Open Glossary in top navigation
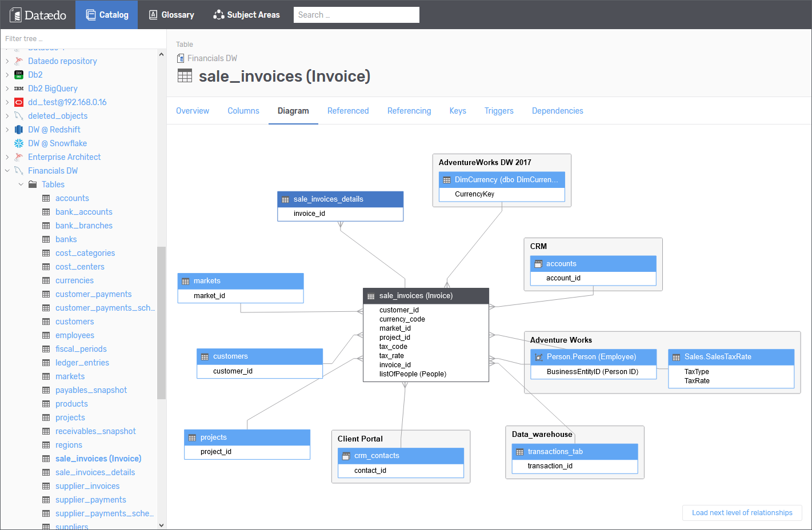 coord(171,15)
